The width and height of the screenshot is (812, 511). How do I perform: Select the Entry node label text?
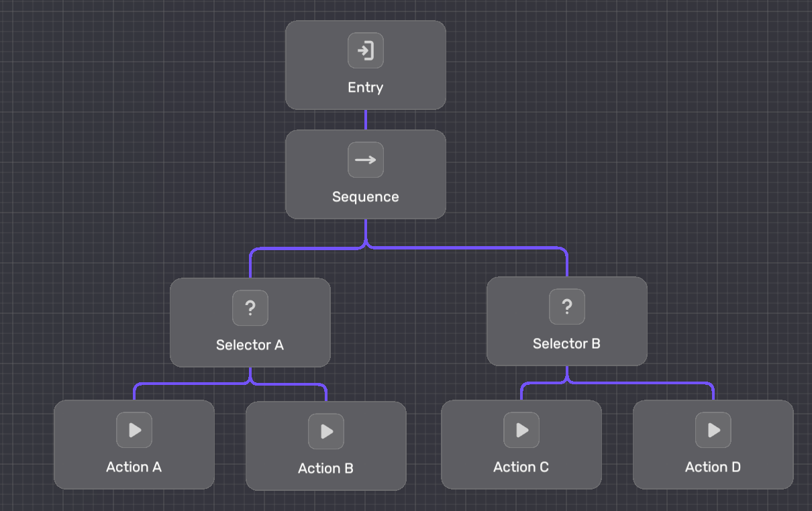[x=366, y=88]
